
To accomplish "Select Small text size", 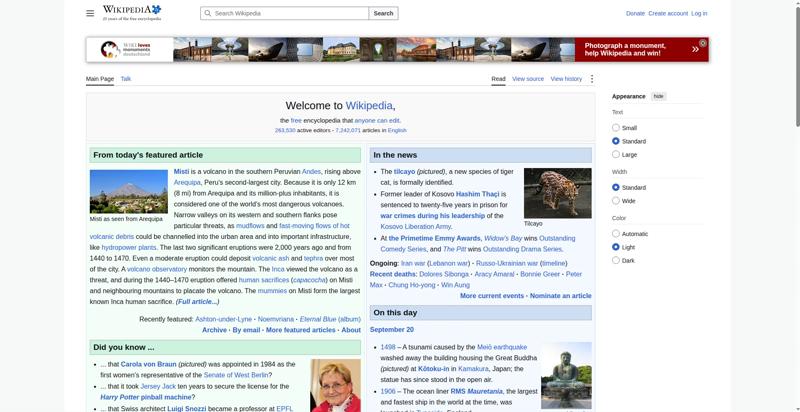I will [616, 127].
